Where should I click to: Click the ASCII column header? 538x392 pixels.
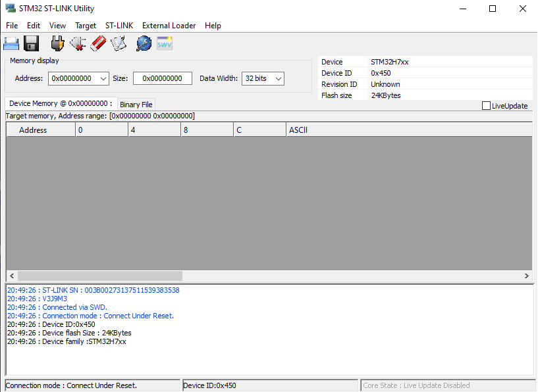coord(409,130)
